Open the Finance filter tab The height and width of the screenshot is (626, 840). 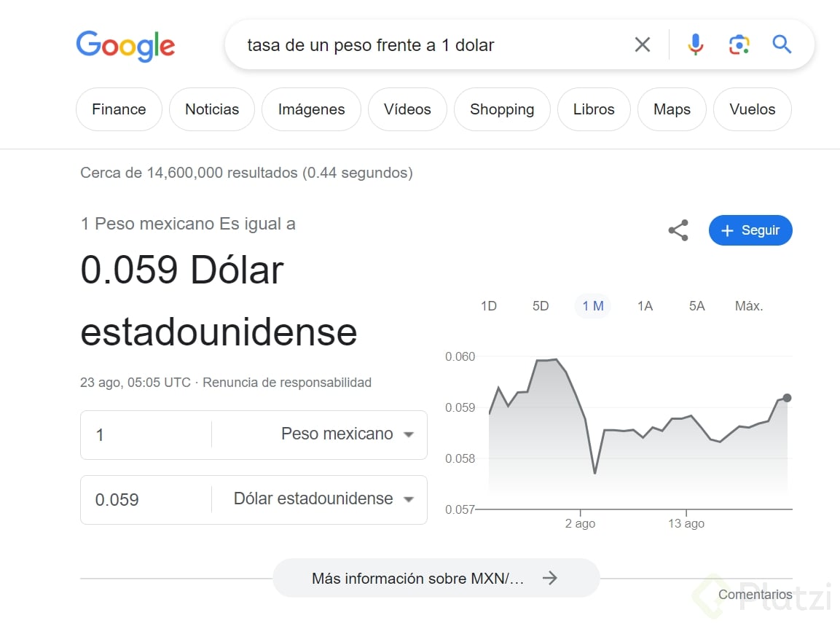tap(119, 109)
